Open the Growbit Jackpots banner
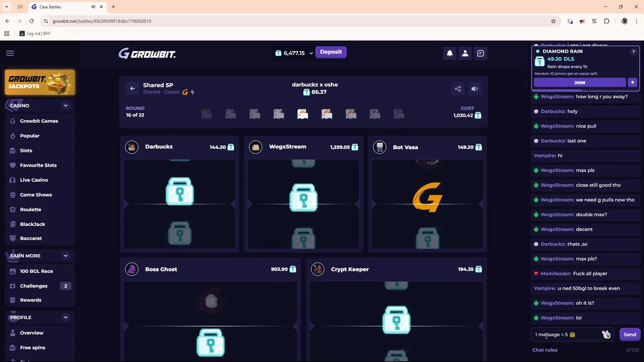The image size is (644, 362). point(40,82)
